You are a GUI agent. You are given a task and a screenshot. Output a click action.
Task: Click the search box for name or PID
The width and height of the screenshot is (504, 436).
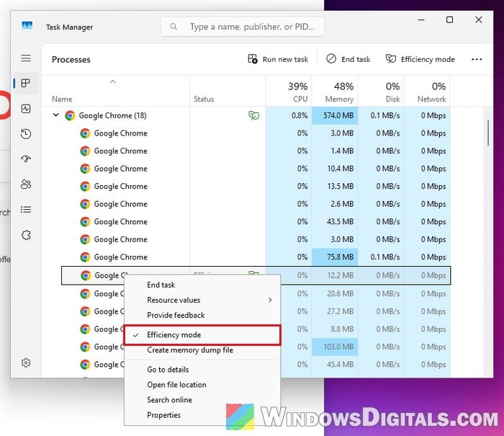(243, 27)
